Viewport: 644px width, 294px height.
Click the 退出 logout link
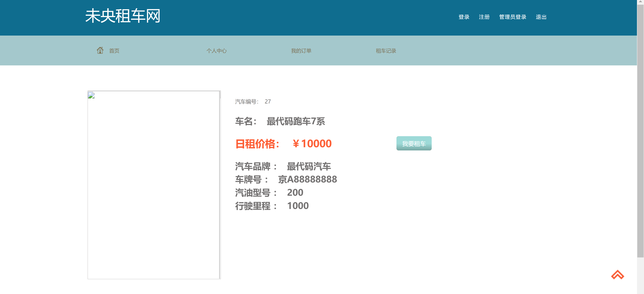[541, 17]
